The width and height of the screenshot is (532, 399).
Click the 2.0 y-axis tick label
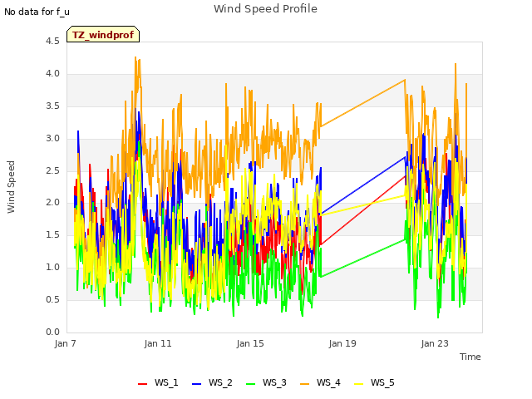(52, 203)
